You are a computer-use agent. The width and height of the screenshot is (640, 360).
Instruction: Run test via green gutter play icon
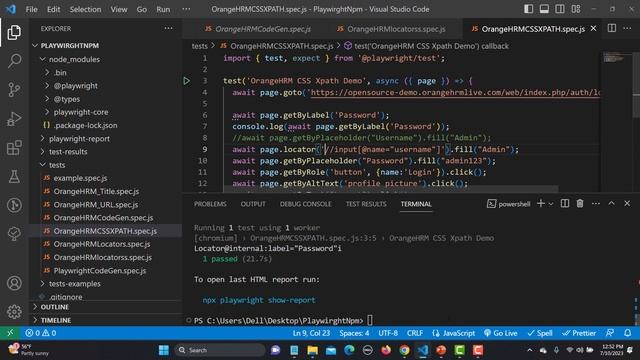tap(187, 81)
